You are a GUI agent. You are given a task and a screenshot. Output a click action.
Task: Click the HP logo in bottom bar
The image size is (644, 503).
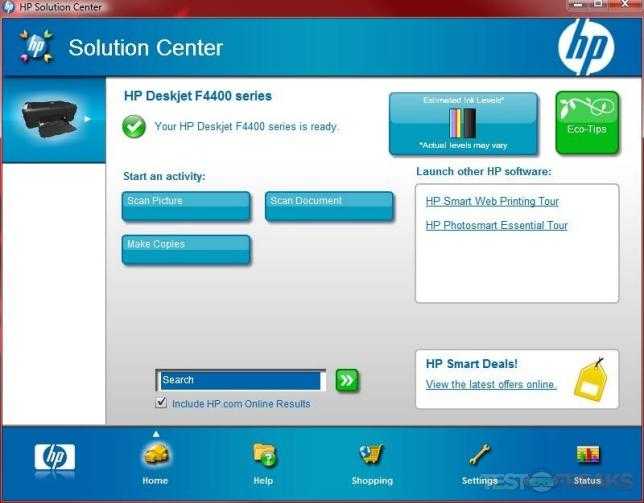[55, 457]
